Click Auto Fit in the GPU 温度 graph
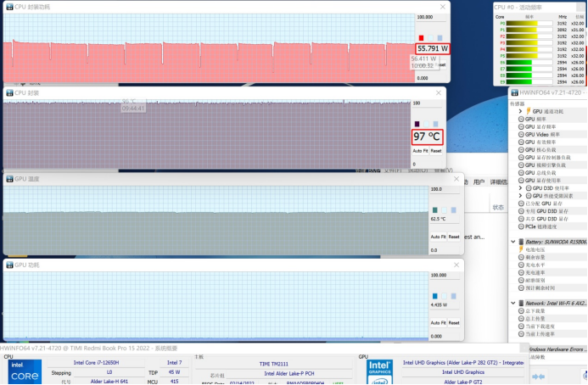Viewport: 588px width, 385px height. pos(439,237)
